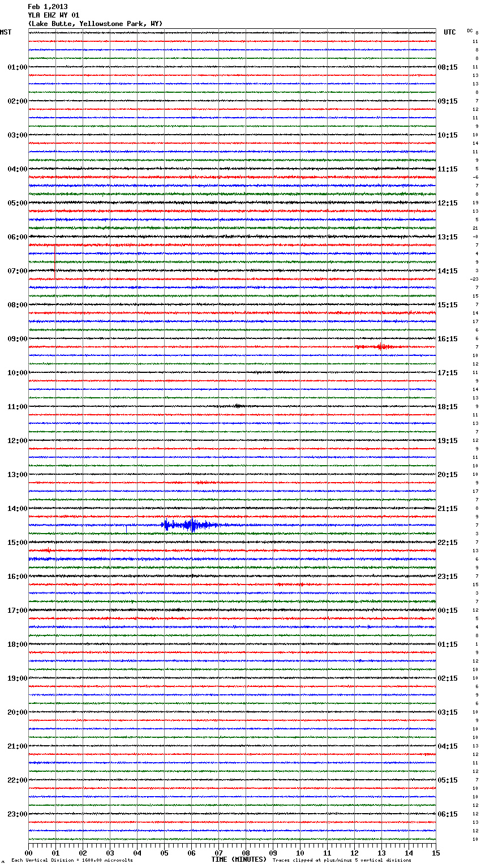Click the 'Traces clipped at plus/minus 5 vertical divisions' note

click(342, 860)
